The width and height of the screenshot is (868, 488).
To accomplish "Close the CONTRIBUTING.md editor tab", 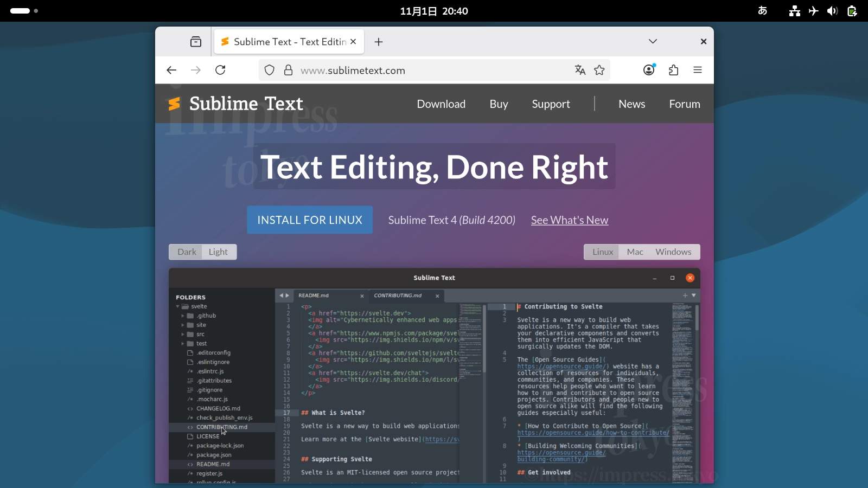I will (437, 296).
